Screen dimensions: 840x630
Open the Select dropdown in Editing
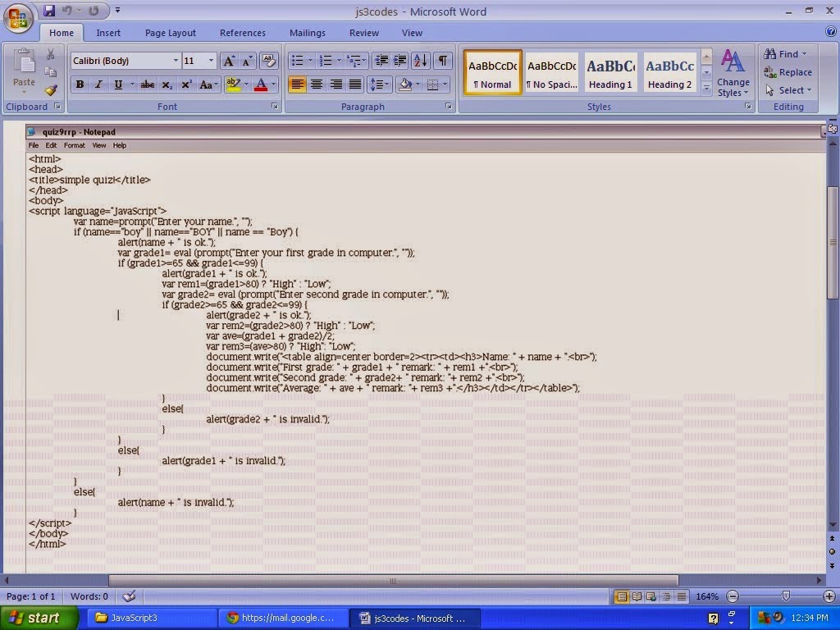[x=788, y=90]
